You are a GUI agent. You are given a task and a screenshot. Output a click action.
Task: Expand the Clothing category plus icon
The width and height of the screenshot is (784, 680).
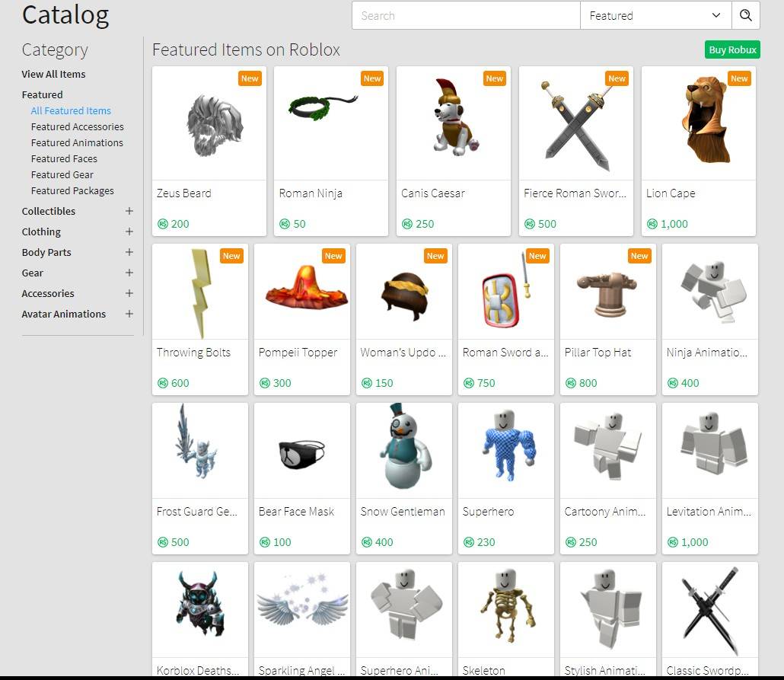(129, 231)
